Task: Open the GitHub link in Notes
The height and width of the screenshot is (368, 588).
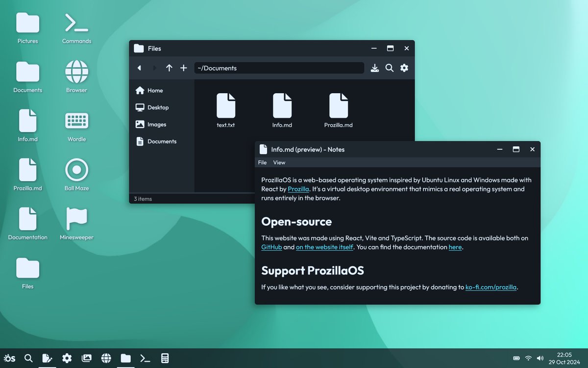Action: tap(271, 247)
